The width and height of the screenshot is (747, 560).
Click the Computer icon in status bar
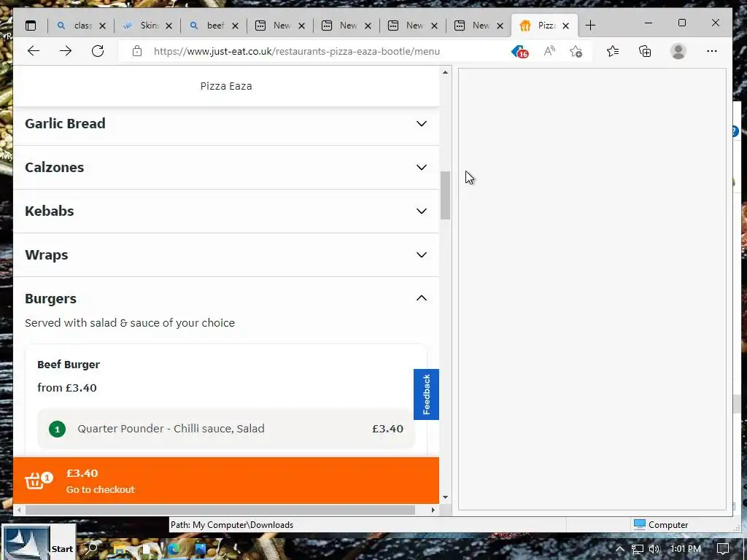pos(640,524)
